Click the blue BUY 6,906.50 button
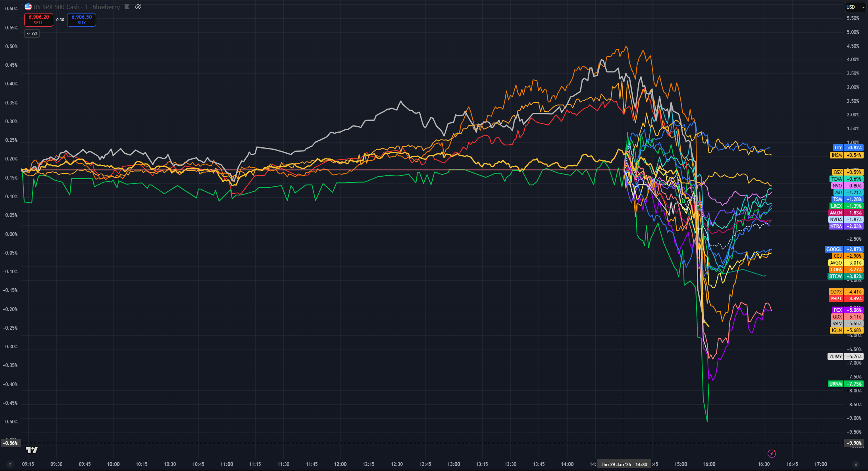 click(x=81, y=19)
